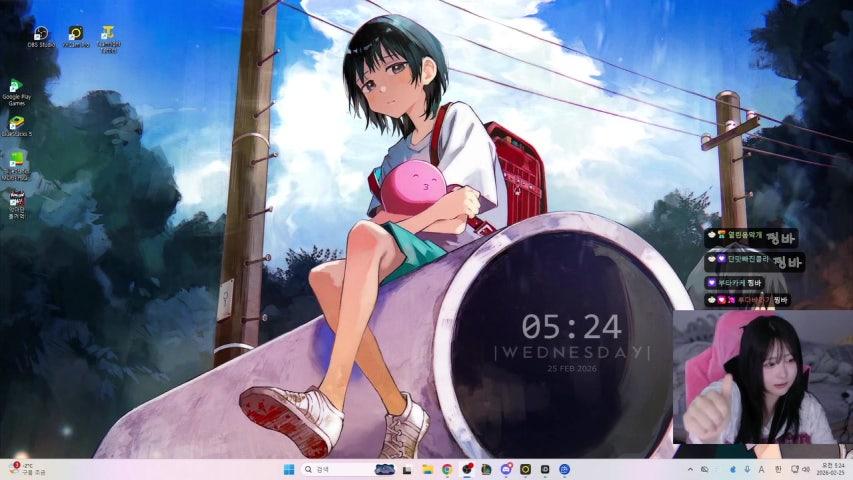Image resolution: width=853 pixels, height=480 pixels.
Task: Open the purple chat app with notification badge
Action: coord(506,469)
